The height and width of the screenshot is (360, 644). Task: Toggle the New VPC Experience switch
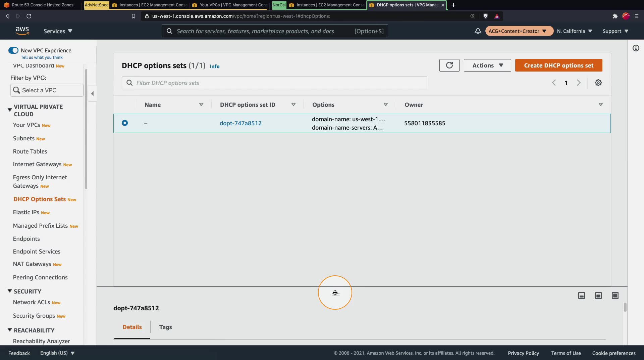(13, 50)
